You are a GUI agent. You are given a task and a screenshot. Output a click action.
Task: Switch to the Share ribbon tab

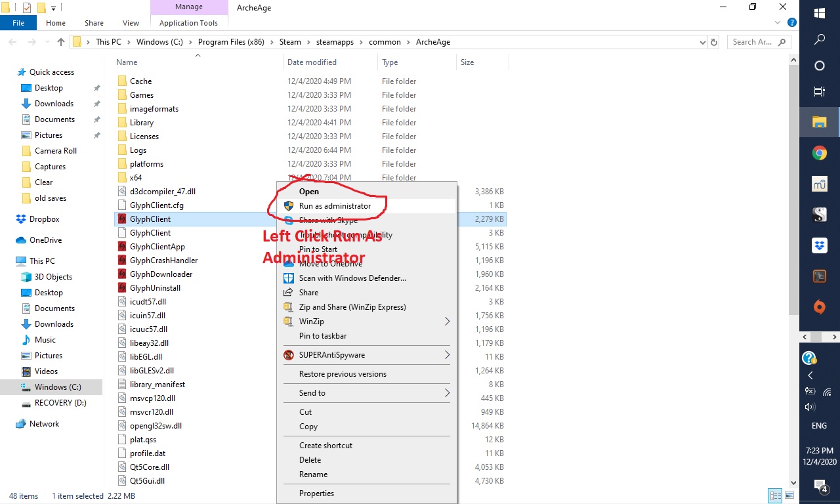click(x=94, y=23)
